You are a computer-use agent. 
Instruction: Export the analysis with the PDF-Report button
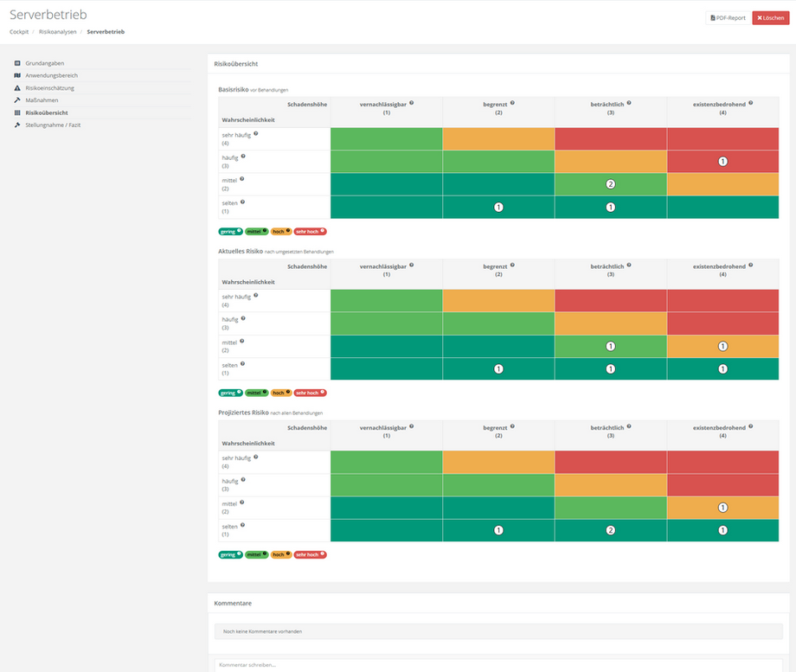(727, 17)
